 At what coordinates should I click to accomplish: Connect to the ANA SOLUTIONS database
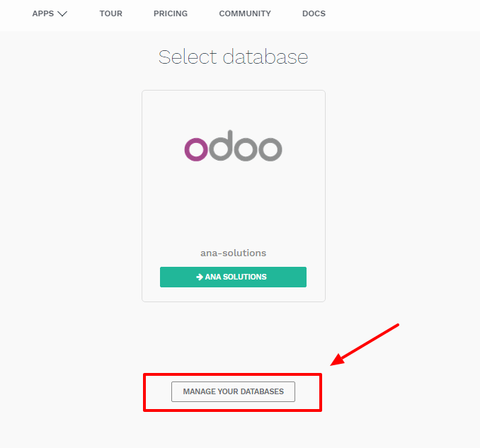tap(233, 277)
